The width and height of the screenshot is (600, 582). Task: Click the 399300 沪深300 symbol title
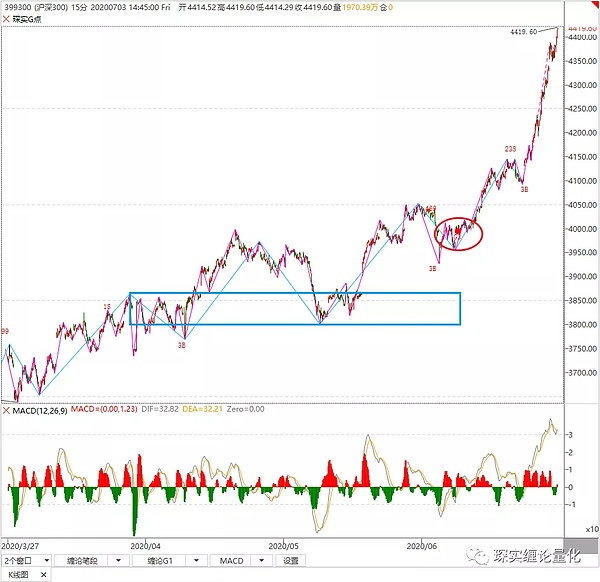point(36,6)
